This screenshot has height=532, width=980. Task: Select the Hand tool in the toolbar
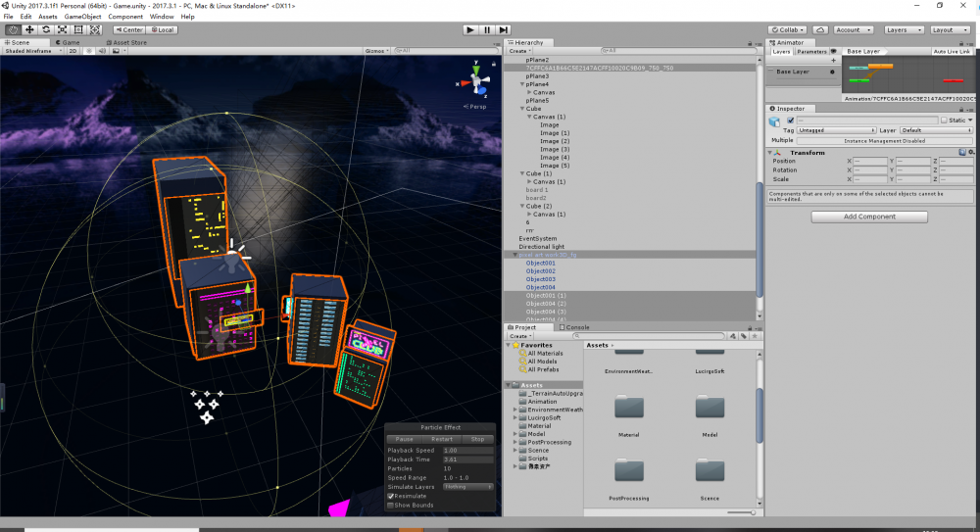13,29
